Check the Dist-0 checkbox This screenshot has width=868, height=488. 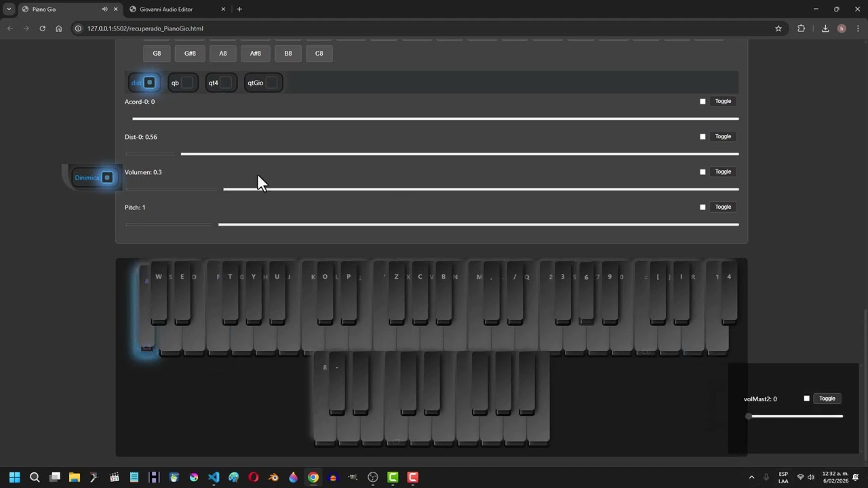click(x=703, y=136)
